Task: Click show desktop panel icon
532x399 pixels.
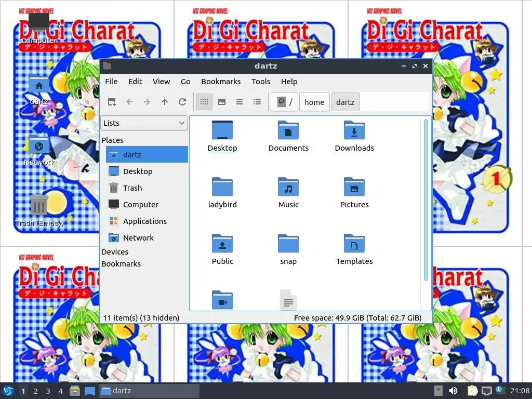Action: (x=90, y=391)
